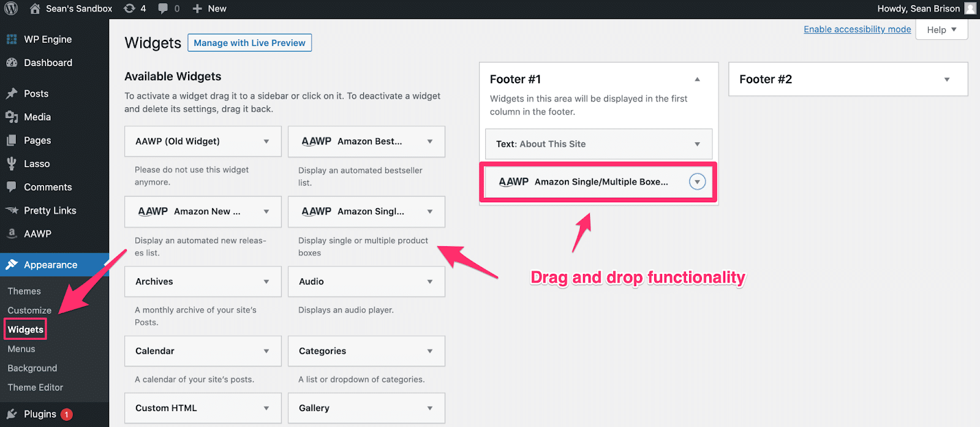Select the Archives widget title
Image resolution: width=980 pixels, height=427 pixels.
154,282
